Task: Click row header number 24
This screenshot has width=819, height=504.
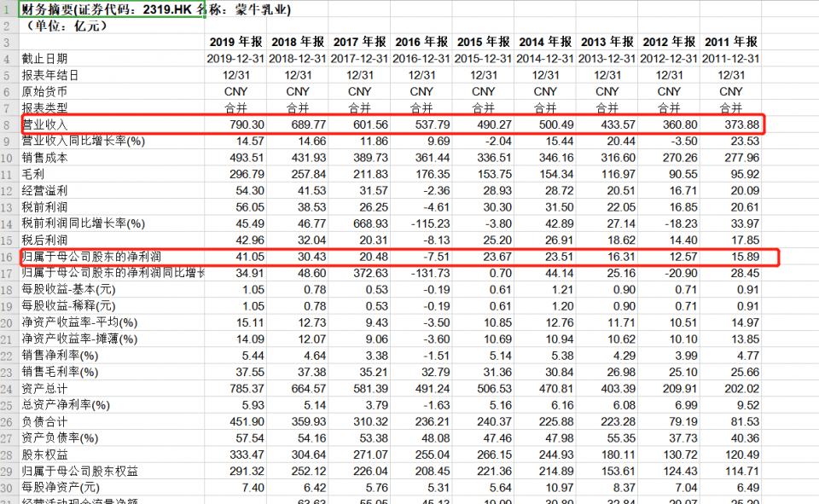Action: click(8, 389)
